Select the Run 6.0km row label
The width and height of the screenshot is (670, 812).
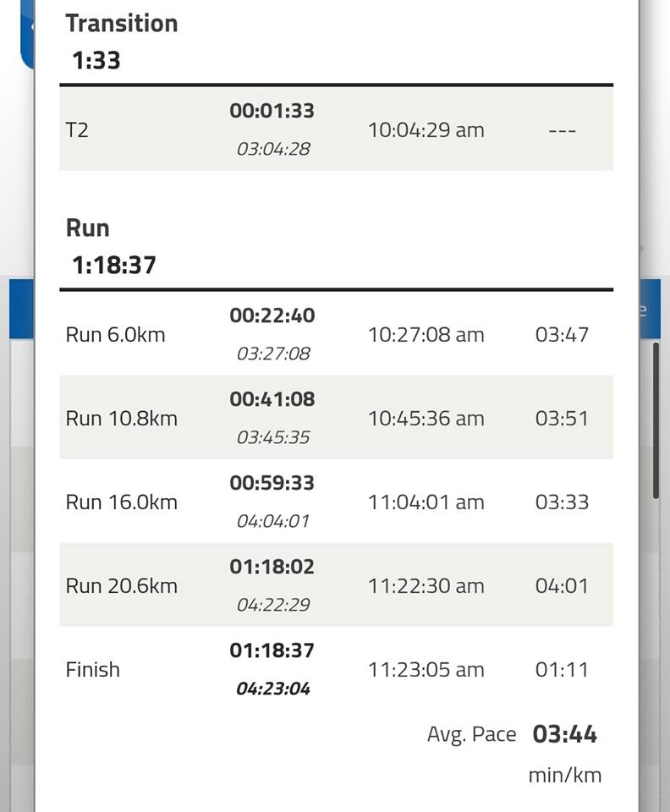tap(115, 335)
